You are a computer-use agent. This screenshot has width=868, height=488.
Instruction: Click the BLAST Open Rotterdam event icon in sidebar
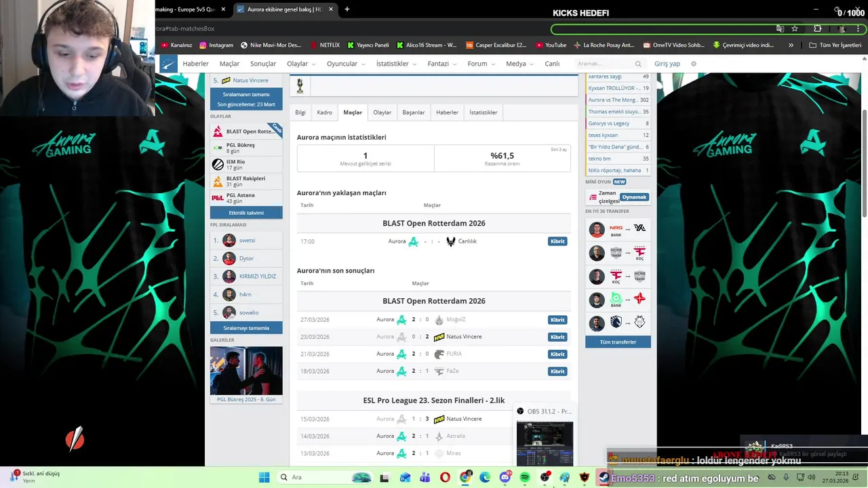pos(218,131)
